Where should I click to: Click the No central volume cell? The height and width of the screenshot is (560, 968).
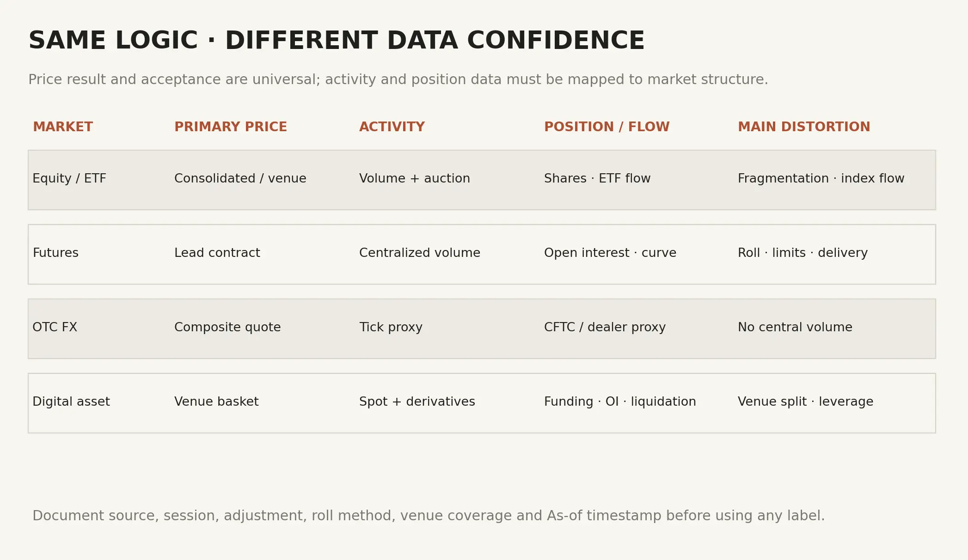[x=795, y=328]
